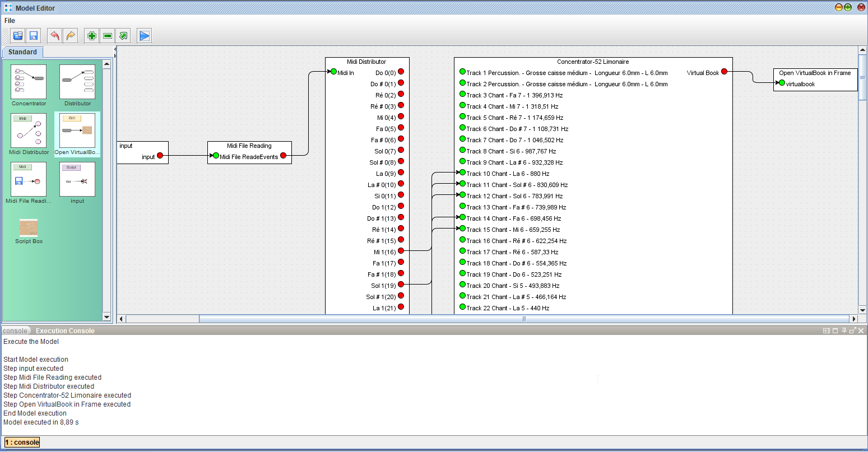Click the green minus toolbar icon

[108, 36]
